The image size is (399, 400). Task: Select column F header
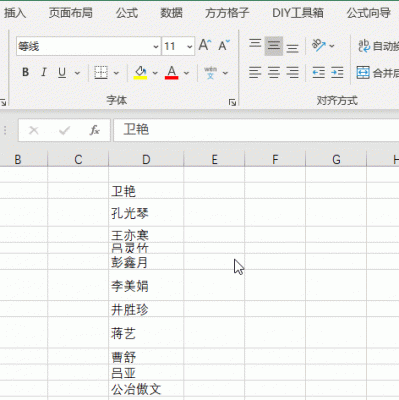pos(275,159)
